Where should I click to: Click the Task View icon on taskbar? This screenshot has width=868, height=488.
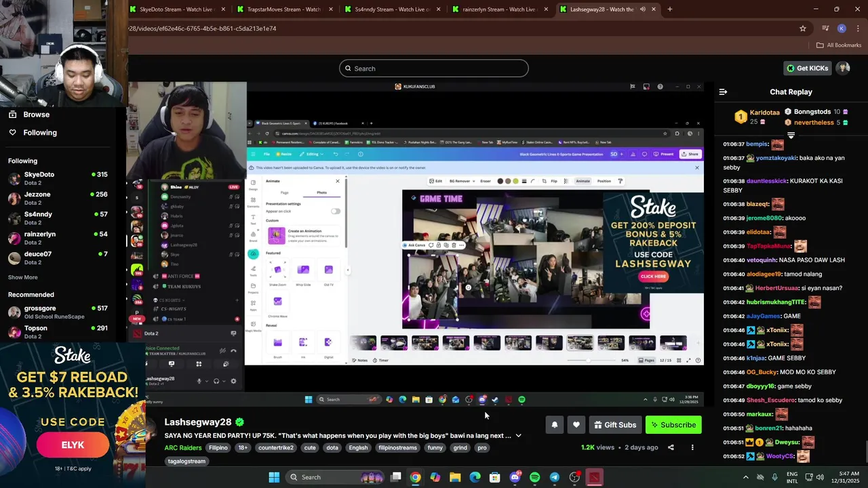click(x=396, y=477)
